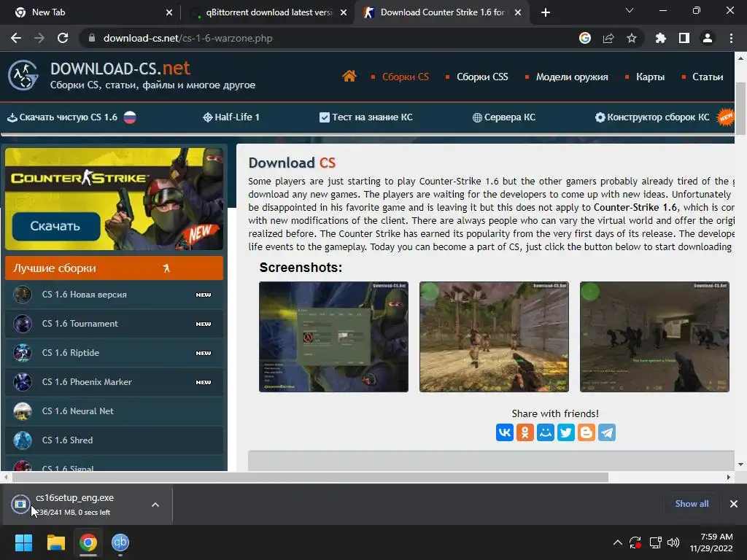
Task: Open Сервера КС link
Action: click(504, 117)
